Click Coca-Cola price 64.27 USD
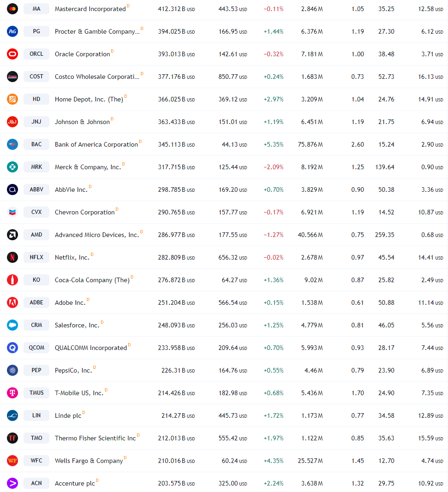This screenshot has width=448, height=492. pos(234,280)
